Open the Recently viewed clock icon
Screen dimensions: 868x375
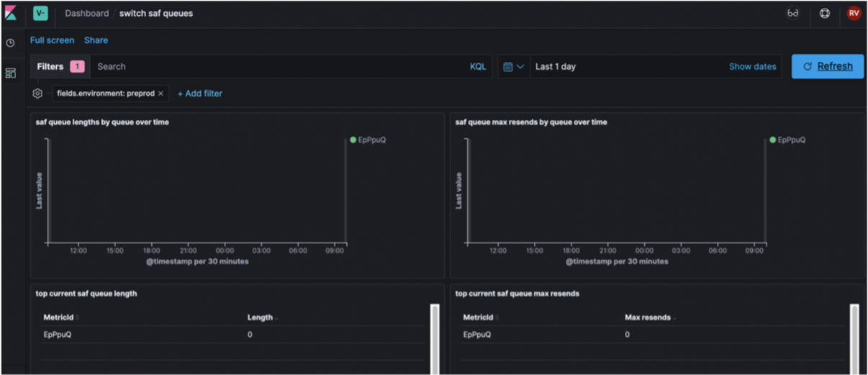(11, 43)
